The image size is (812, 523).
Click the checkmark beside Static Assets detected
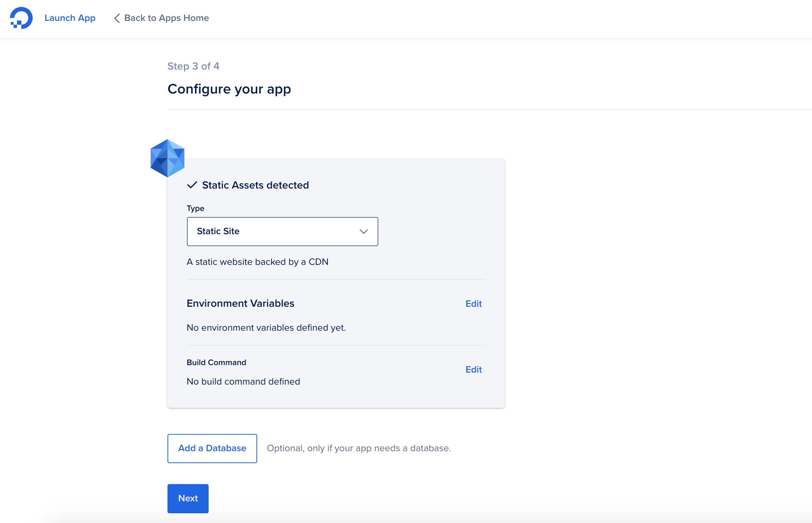click(x=192, y=185)
